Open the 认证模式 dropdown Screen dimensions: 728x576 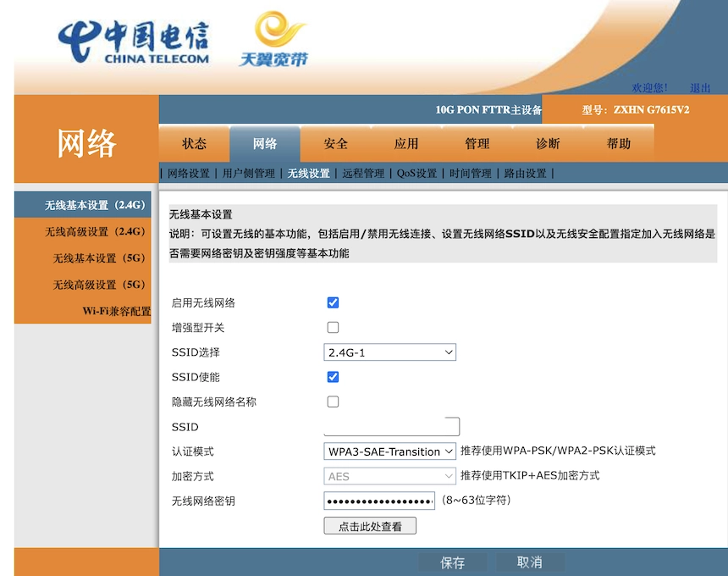coord(389,451)
